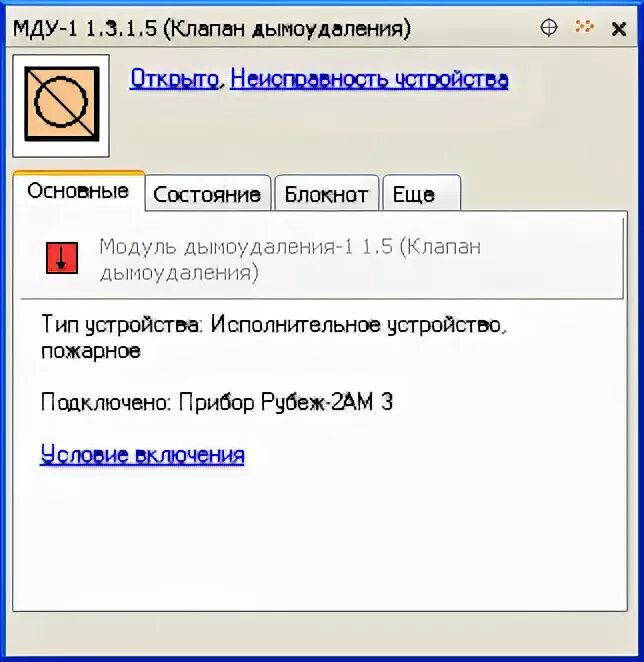Click the crosshair locate icon in title bar

click(549, 28)
